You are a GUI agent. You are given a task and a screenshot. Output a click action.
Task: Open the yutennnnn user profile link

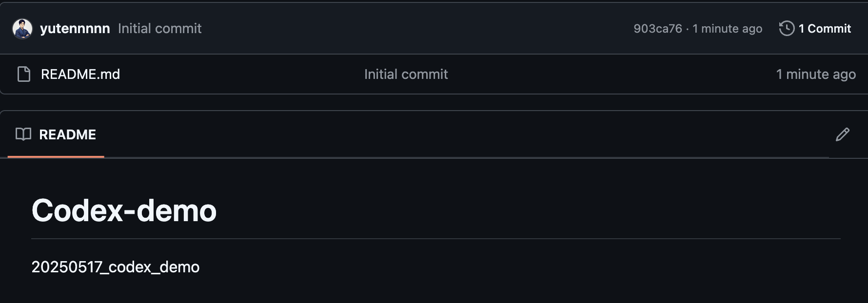pos(75,29)
